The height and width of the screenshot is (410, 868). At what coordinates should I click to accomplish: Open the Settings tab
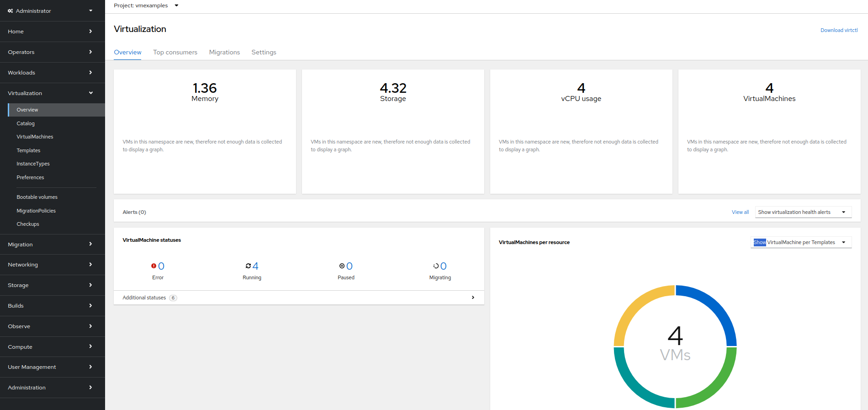(x=264, y=52)
